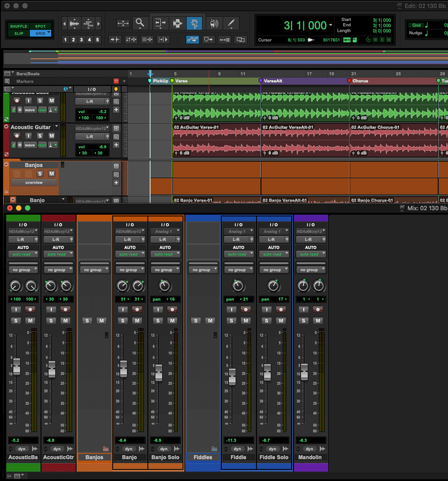This screenshot has height=481, width=448.
Task: Open AcousticBs auto read automation dropdown
Action: (21, 254)
